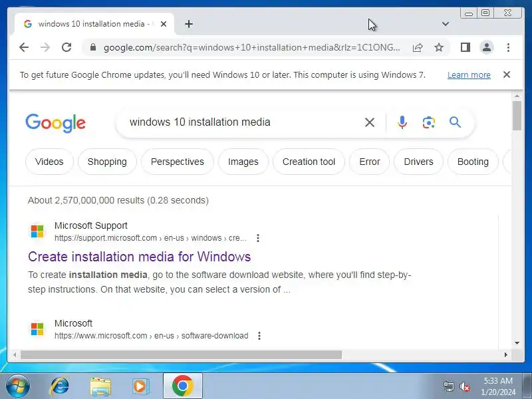Switch to Images results
The width and height of the screenshot is (532, 399).
tap(243, 162)
